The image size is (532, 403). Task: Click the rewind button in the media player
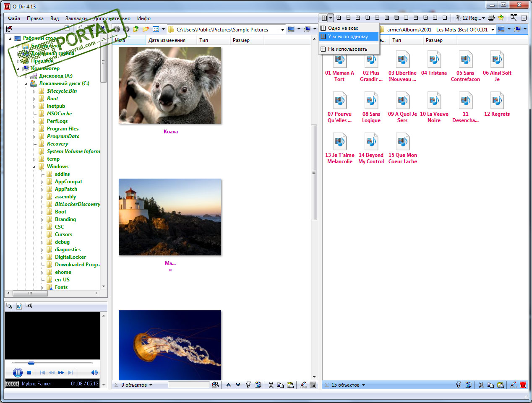point(52,372)
